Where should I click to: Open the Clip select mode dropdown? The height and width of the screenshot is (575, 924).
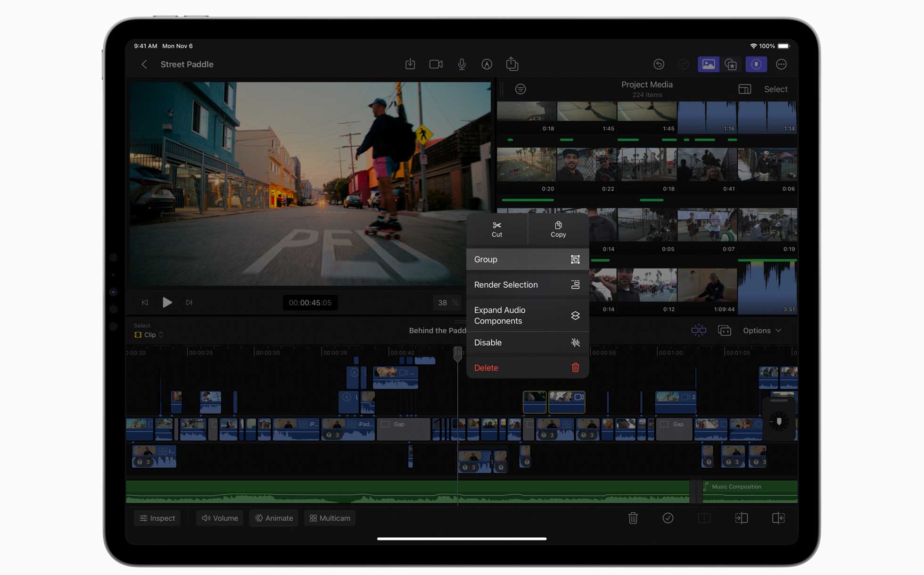[x=149, y=334]
